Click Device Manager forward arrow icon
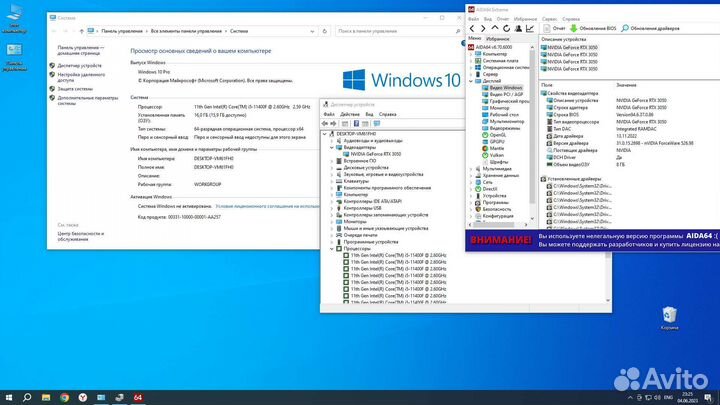This screenshot has width=720, height=405. point(333,124)
